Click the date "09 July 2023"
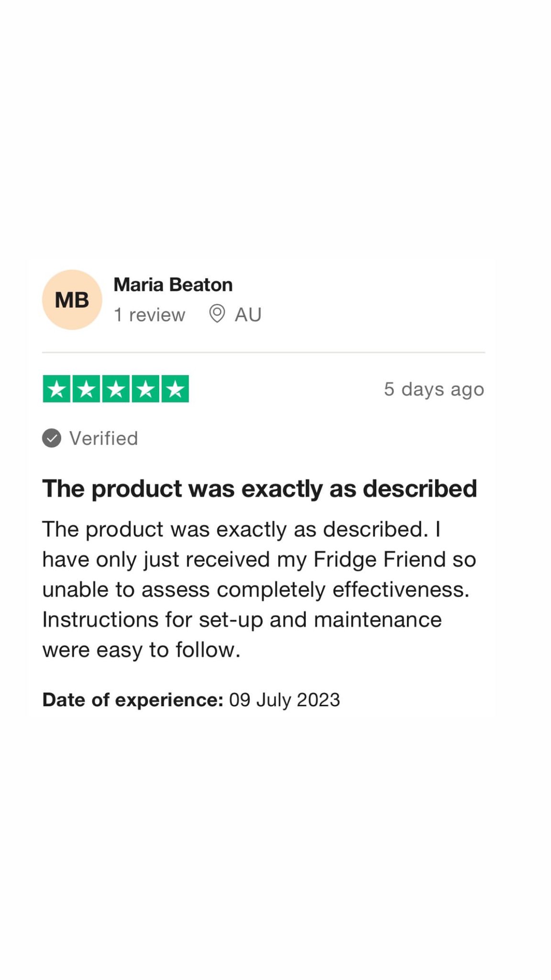 (285, 700)
